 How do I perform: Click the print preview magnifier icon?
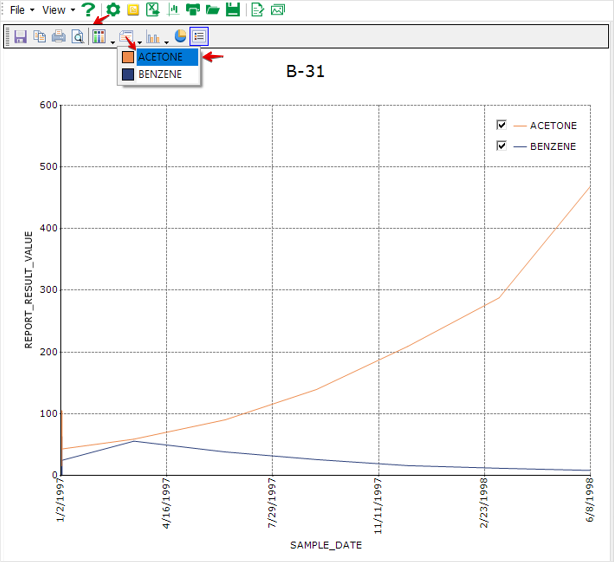76,36
